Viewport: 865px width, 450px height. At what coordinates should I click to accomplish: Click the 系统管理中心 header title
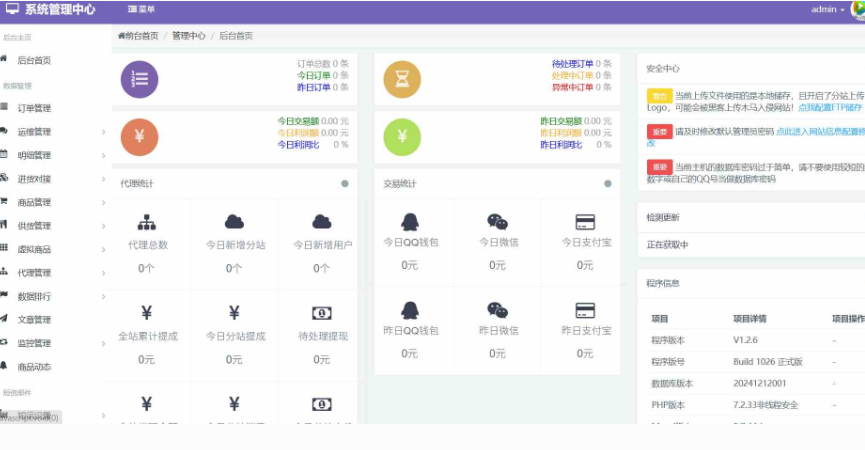(x=60, y=9)
